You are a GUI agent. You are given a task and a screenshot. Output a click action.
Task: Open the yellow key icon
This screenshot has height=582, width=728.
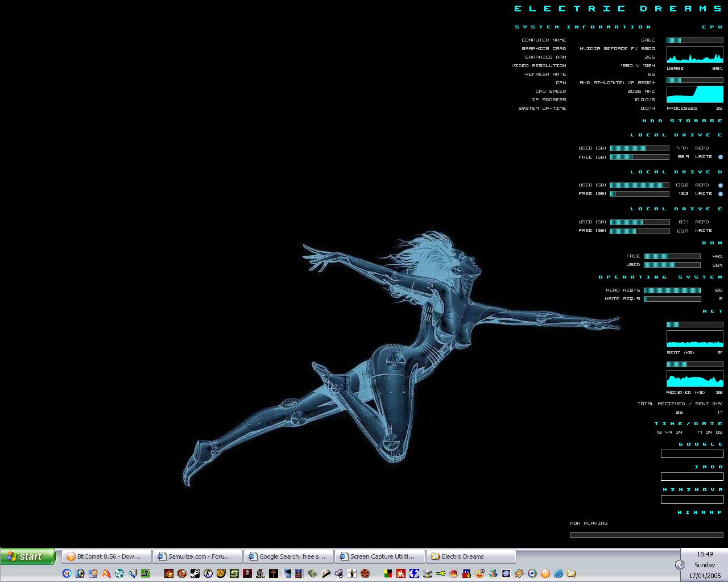pyautogui.click(x=441, y=573)
